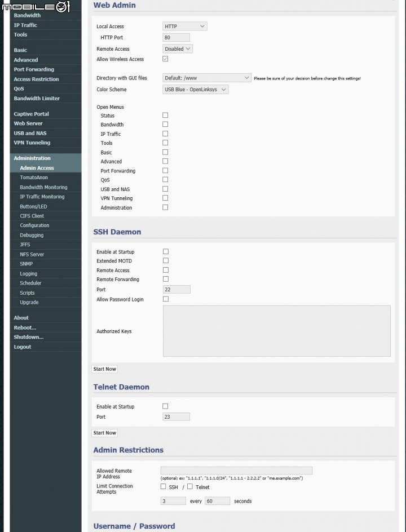Open the Basic sidebar menu

click(46, 50)
